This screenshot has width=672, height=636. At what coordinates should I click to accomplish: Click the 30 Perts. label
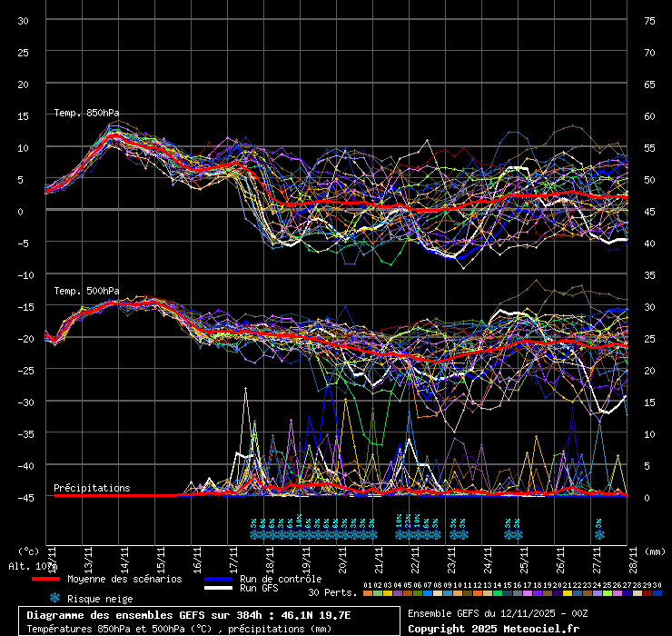332,592
